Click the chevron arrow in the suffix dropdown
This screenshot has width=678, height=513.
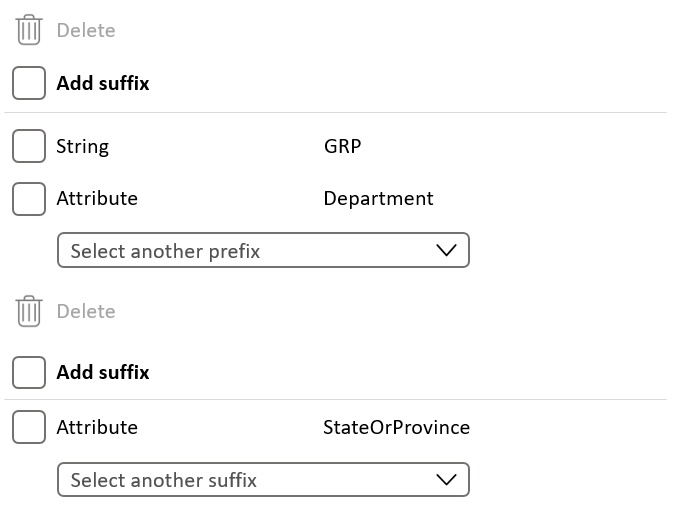446,480
